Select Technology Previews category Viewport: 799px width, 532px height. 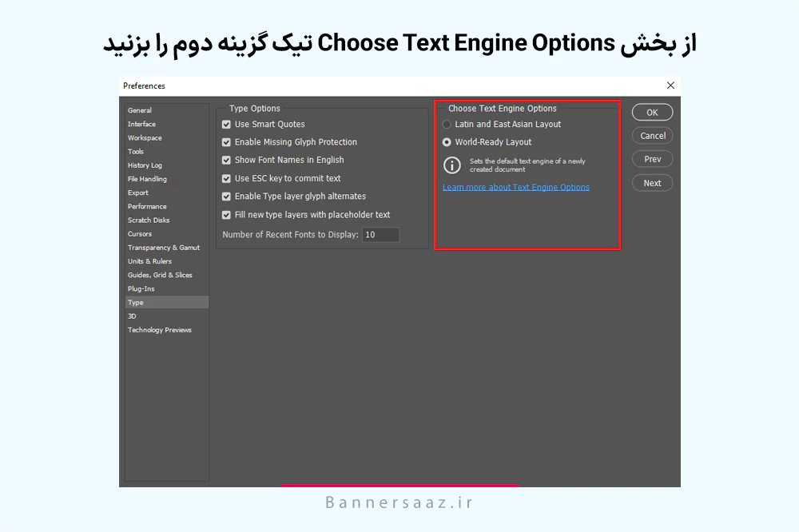pos(160,330)
